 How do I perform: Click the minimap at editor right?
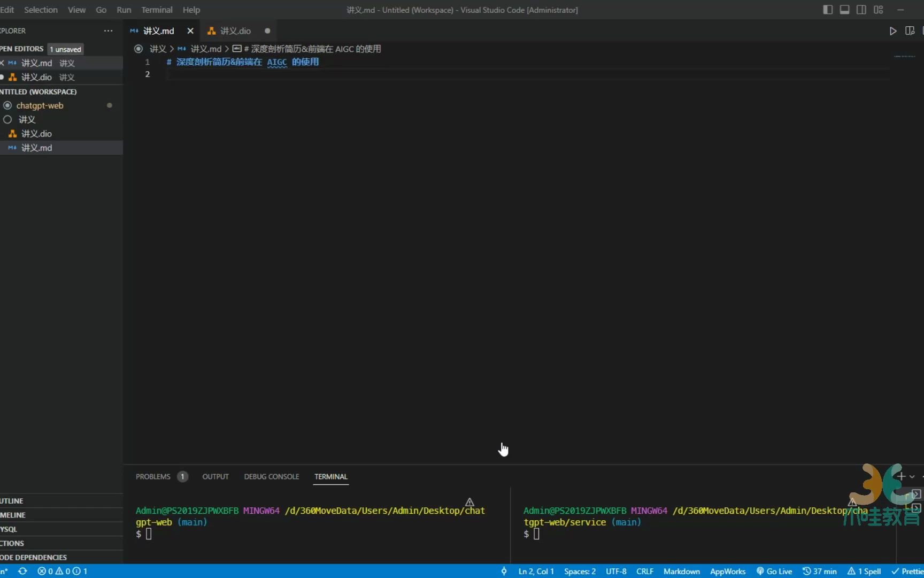pyautogui.click(x=905, y=56)
